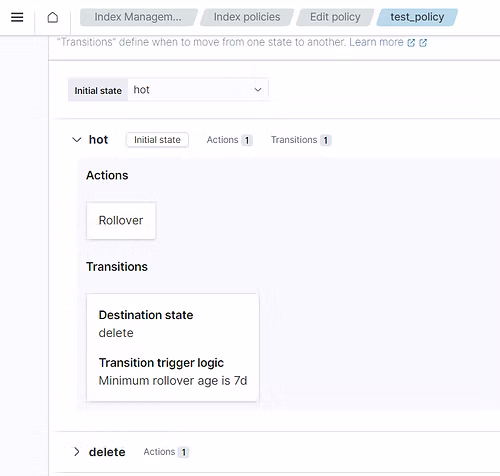The width and height of the screenshot is (500, 476).
Task: Click the Actions 1 label beside delete
Action: point(166,452)
